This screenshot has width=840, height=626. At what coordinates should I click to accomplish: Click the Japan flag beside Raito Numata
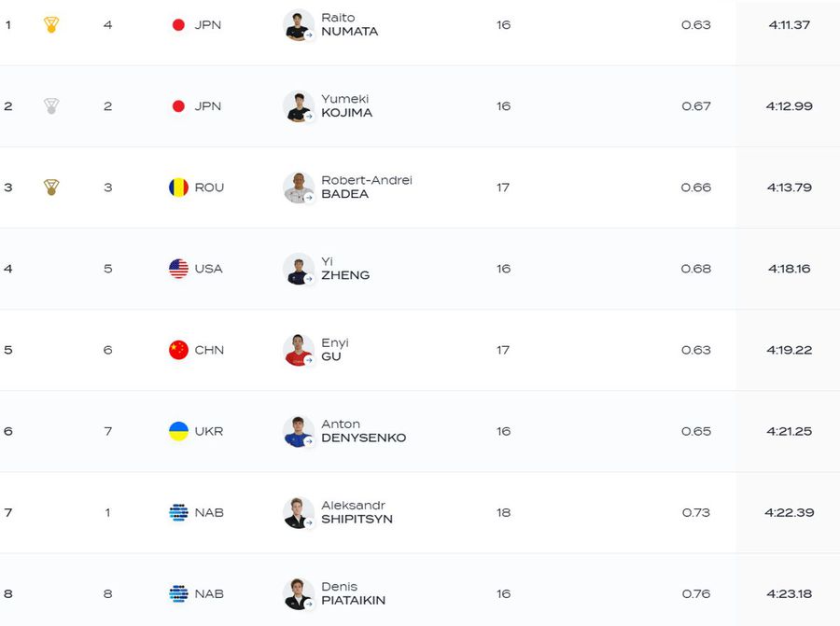point(178,25)
